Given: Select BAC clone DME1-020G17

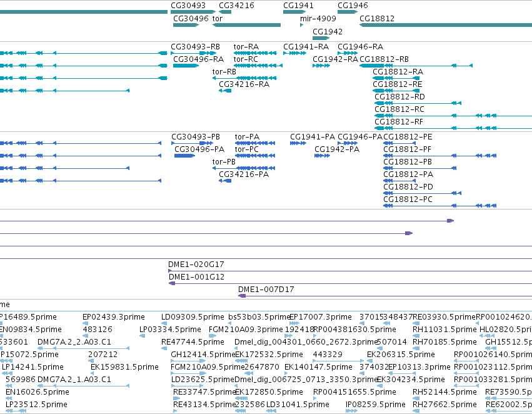Looking at the screenshot, I should 196,265.
